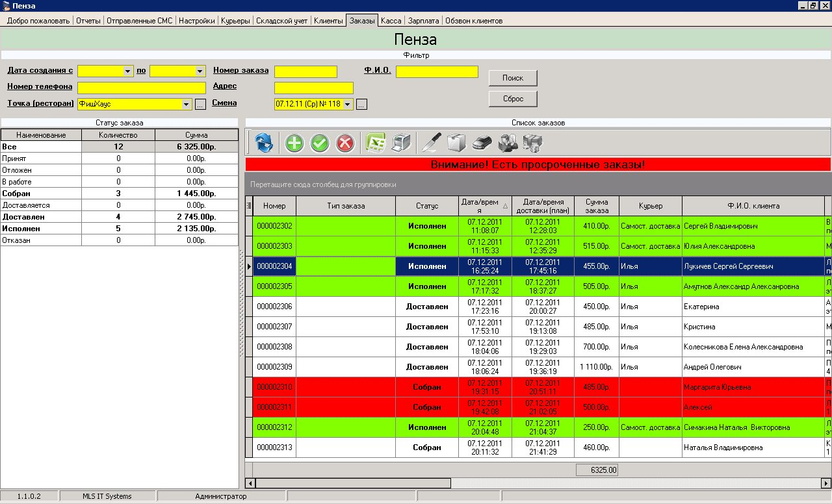Select the Собран status row

(120, 194)
